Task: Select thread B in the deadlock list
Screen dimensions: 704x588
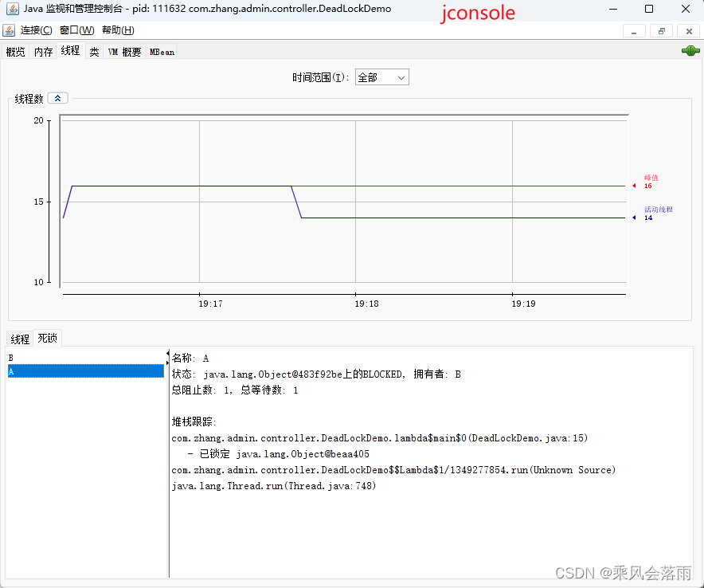Action: [x=86, y=358]
